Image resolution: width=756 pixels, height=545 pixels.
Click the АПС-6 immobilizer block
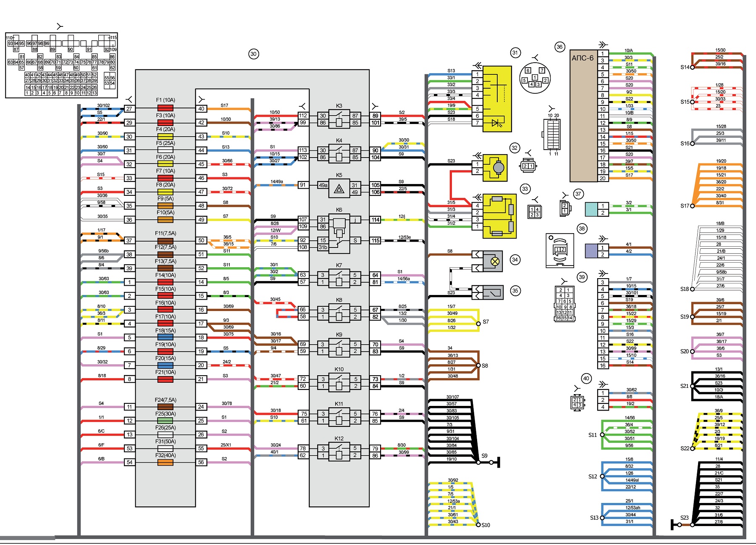584,116
